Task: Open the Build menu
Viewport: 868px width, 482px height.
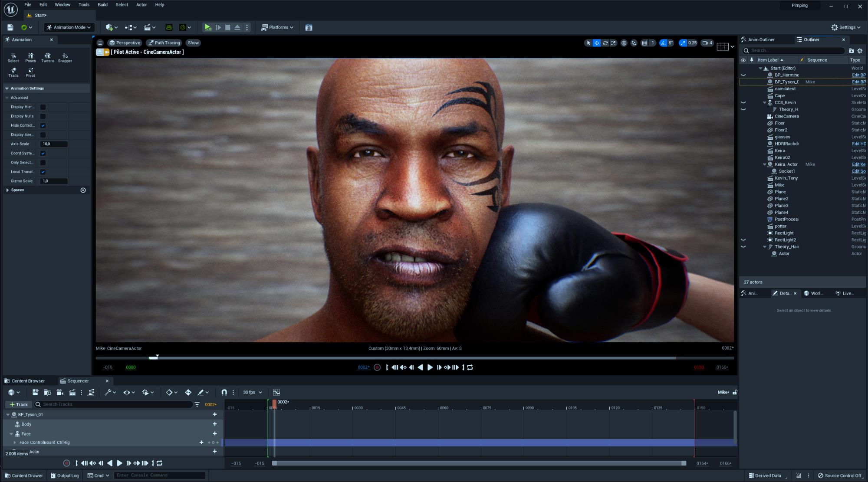Action: pyautogui.click(x=102, y=5)
